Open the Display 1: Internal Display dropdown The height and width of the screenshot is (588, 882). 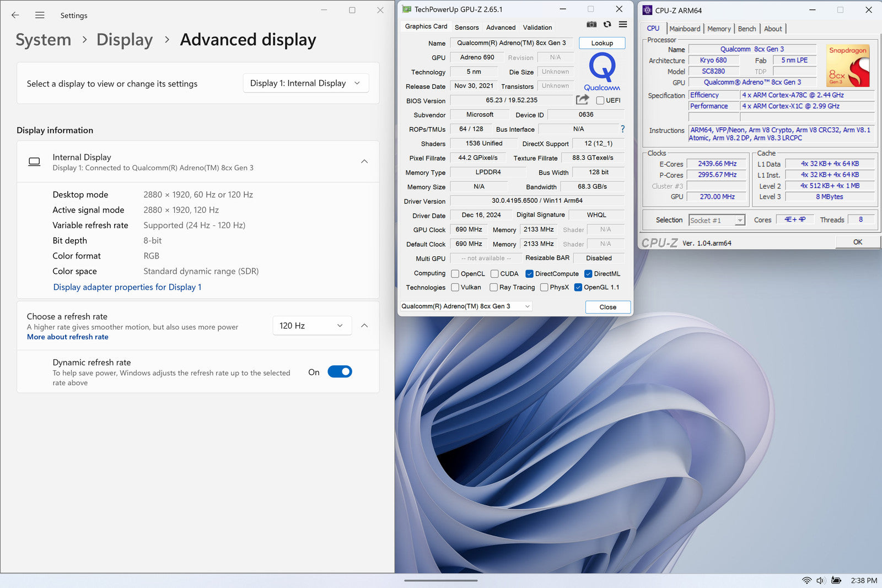pos(305,83)
